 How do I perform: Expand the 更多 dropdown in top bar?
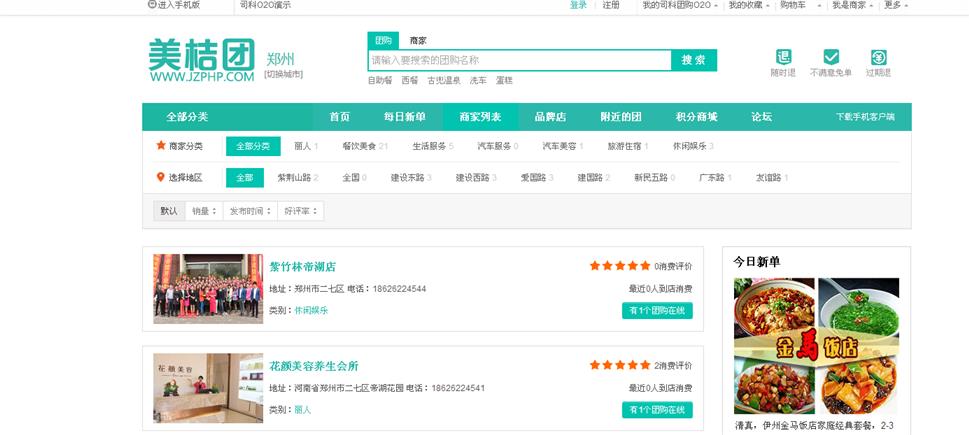click(x=896, y=5)
